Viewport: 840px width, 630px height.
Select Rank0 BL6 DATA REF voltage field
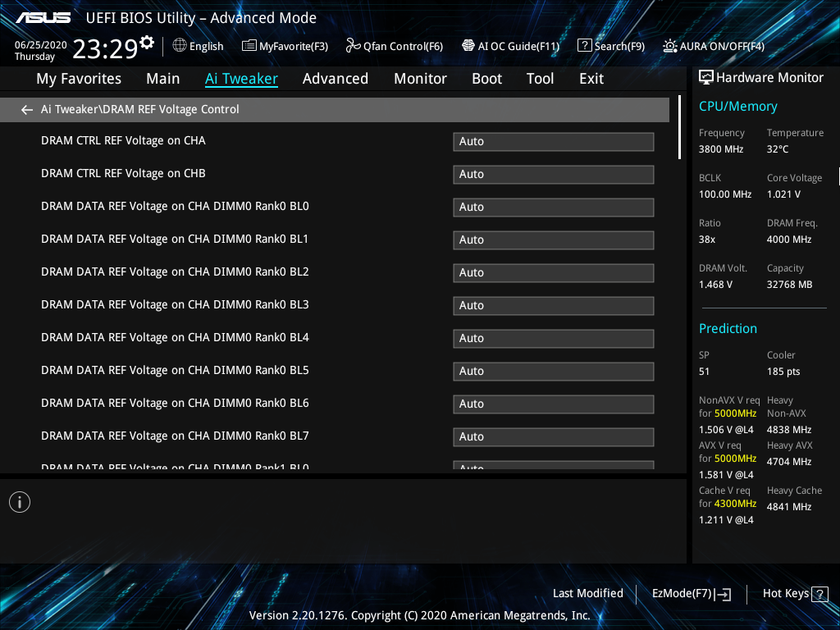pos(554,404)
